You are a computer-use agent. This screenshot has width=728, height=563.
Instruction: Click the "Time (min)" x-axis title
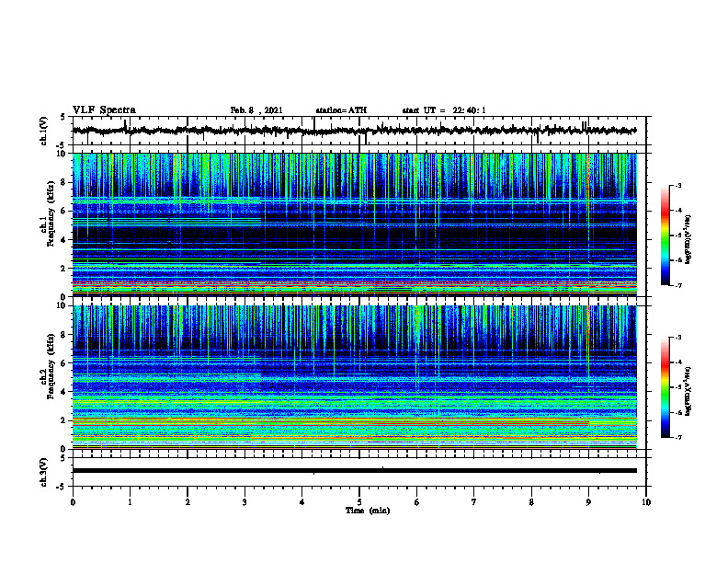click(x=368, y=511)
